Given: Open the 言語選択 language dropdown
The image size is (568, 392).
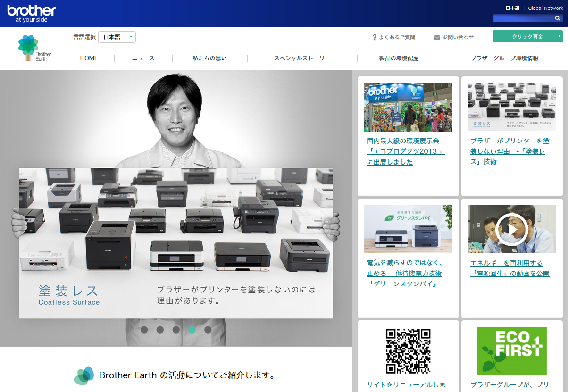Looking at the screenshot, I should [x=117, y=36].
